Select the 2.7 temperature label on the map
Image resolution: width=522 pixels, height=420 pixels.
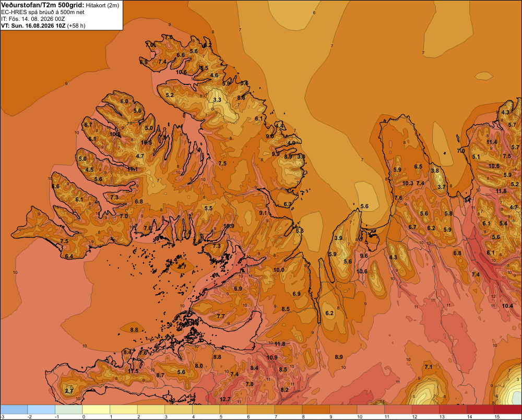click(x=69, y=391)
